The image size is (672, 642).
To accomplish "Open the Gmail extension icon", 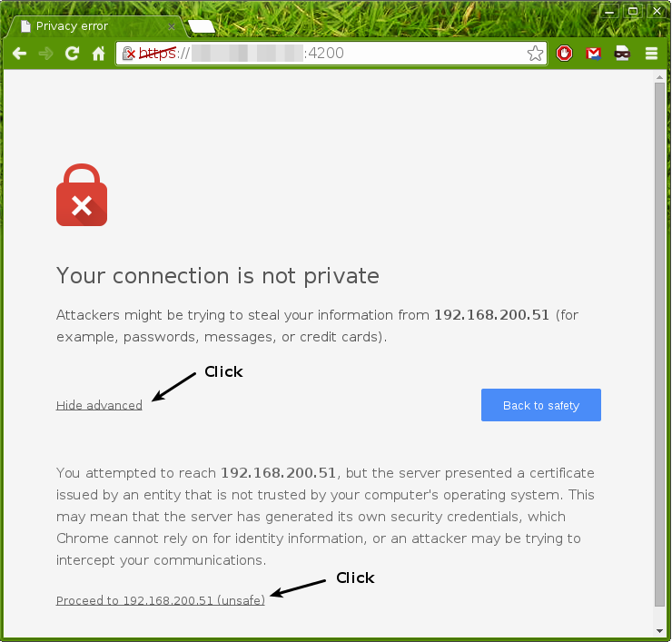I will click(593, 54).
